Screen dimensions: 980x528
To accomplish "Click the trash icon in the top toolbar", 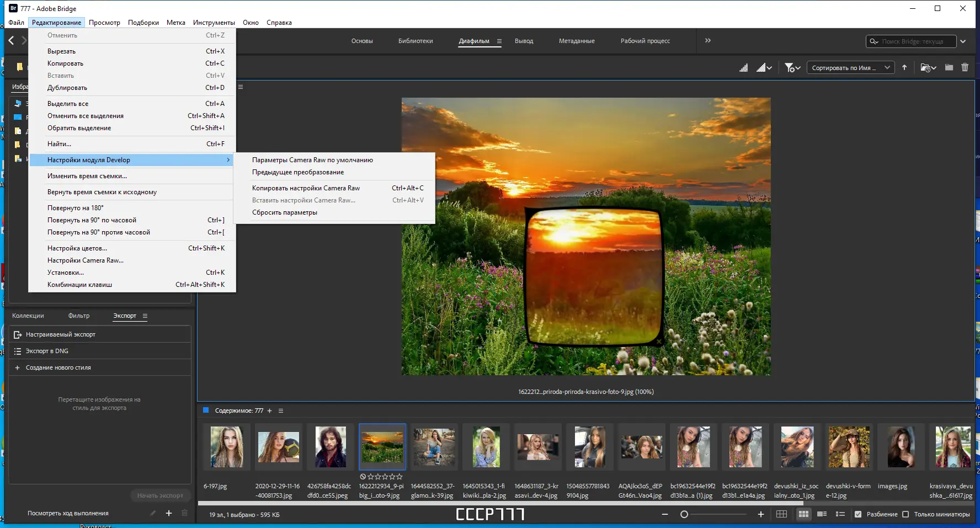I will click(x=965, y=67).
